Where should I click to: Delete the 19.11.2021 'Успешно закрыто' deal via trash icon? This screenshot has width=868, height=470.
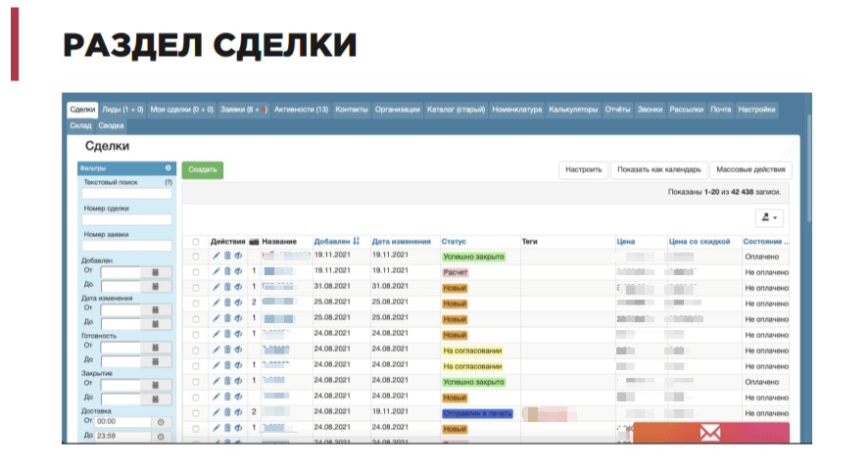coord(227,256)
